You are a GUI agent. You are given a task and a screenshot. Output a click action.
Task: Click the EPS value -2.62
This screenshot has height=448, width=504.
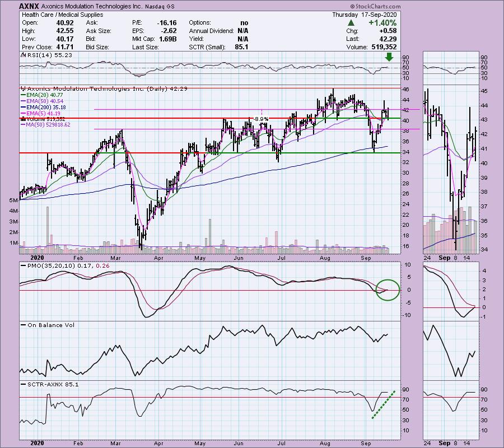(x=169, y=31)
